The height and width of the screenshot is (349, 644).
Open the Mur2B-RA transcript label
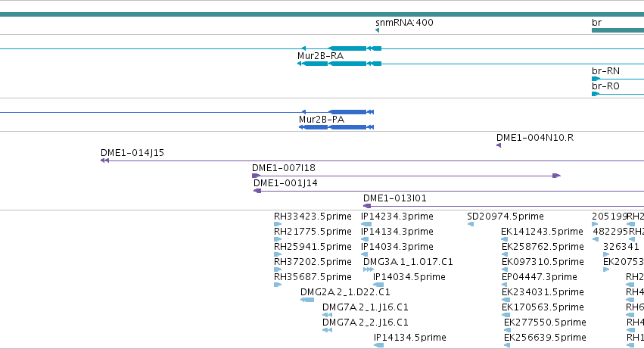320,56
